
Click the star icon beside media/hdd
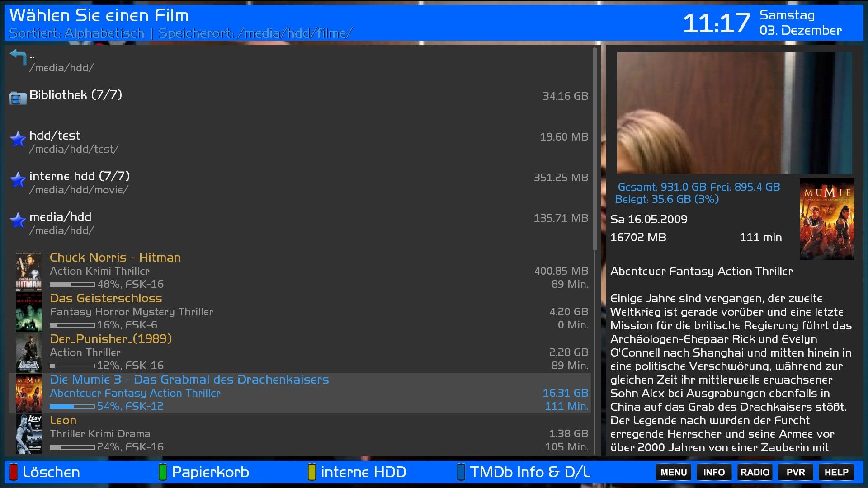point(18,220)
